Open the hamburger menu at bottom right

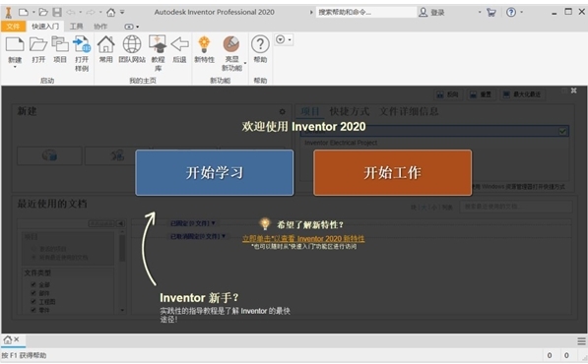[581, 341]
